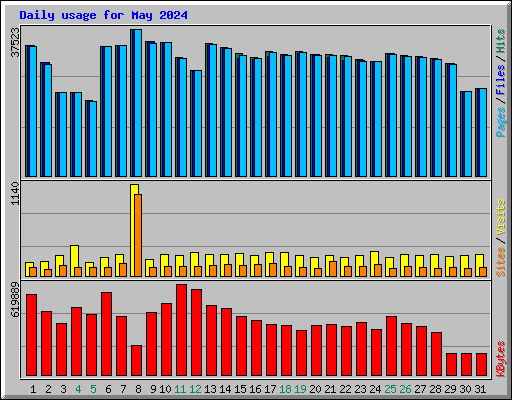Click the short red KBytes bar for day 8
The image size is (512, 400).
pos(136,360)
